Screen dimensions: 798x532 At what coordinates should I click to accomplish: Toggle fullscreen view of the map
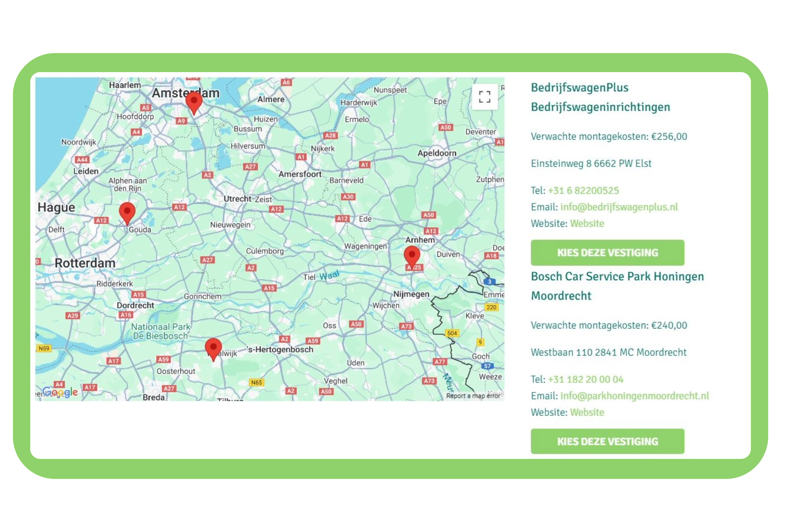tap(484, 97)
